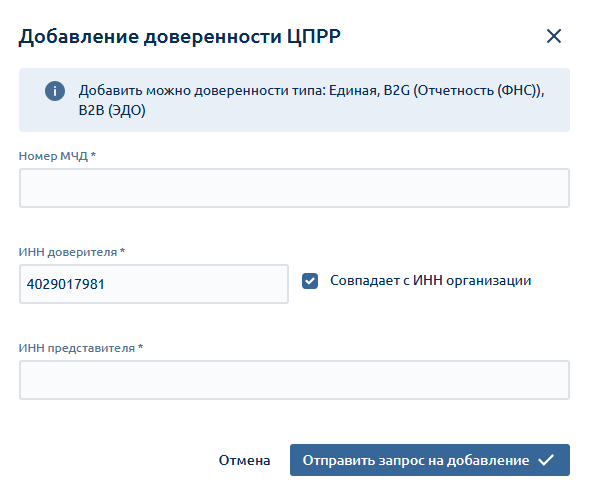594x497 pixels.
Task: Focus the Номер МЧД input field
Action: pyautogui.click(x=294, y=188)
